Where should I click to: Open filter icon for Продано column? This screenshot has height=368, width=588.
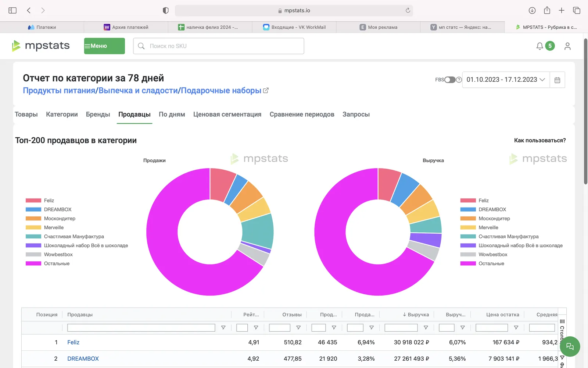pyautogui.click(x=334, y=328)
